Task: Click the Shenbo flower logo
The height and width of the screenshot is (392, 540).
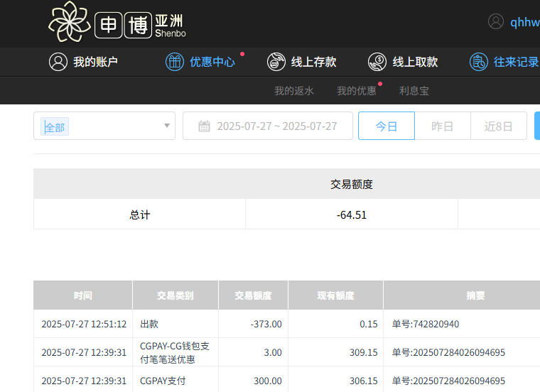Action: pos(70,22)
